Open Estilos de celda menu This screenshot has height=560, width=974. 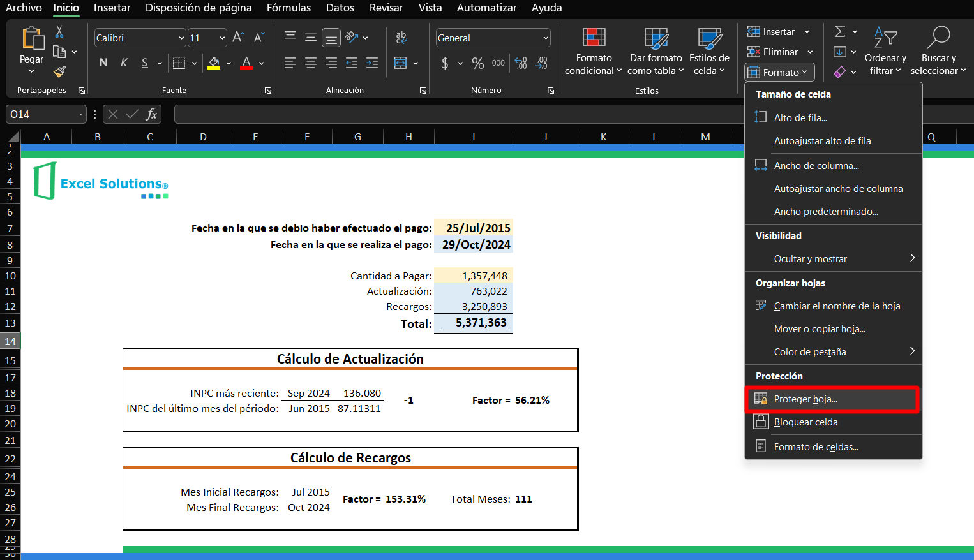pyautogui.click(x=709, y=52)
